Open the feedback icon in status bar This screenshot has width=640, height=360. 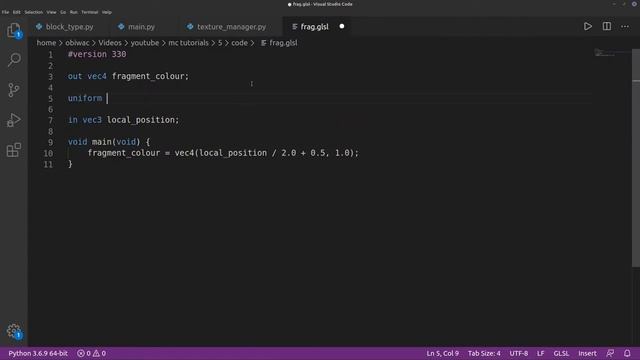click(x=610, y=353)
